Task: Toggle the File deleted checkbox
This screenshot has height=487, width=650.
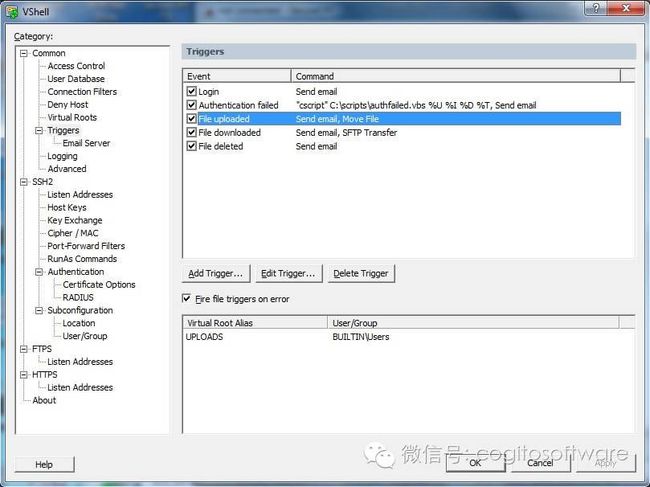Action: click(x=191, y=146)
